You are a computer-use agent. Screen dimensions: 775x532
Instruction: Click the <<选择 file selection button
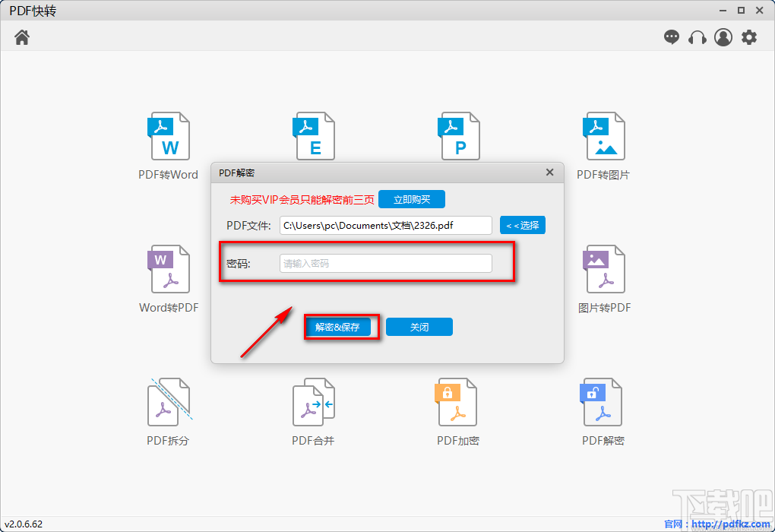tap(522, 225)
